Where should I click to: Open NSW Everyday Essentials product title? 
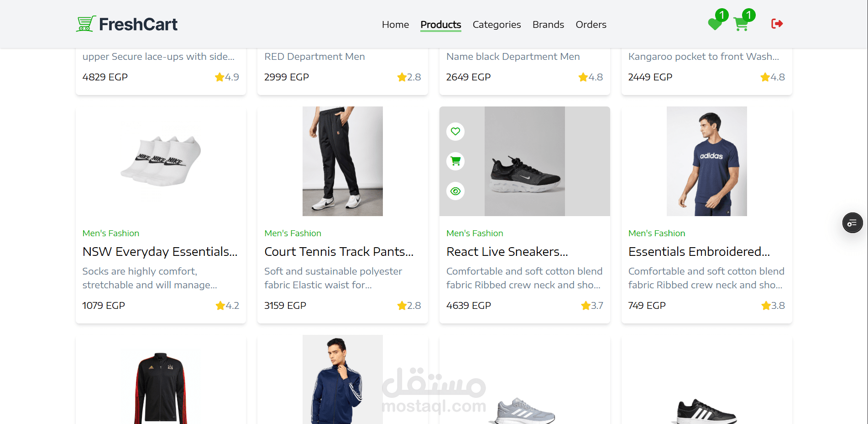point(160,252)
